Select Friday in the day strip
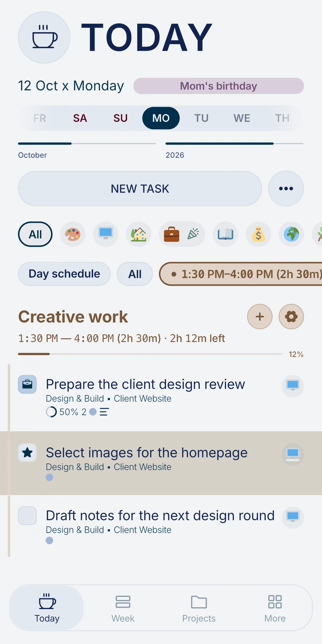This screenshot has width=322, height=644. (40, 118)
